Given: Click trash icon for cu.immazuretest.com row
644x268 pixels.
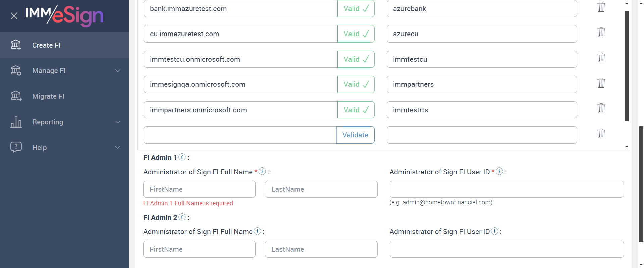Looking at the screenshot, I should pos(601,32).
